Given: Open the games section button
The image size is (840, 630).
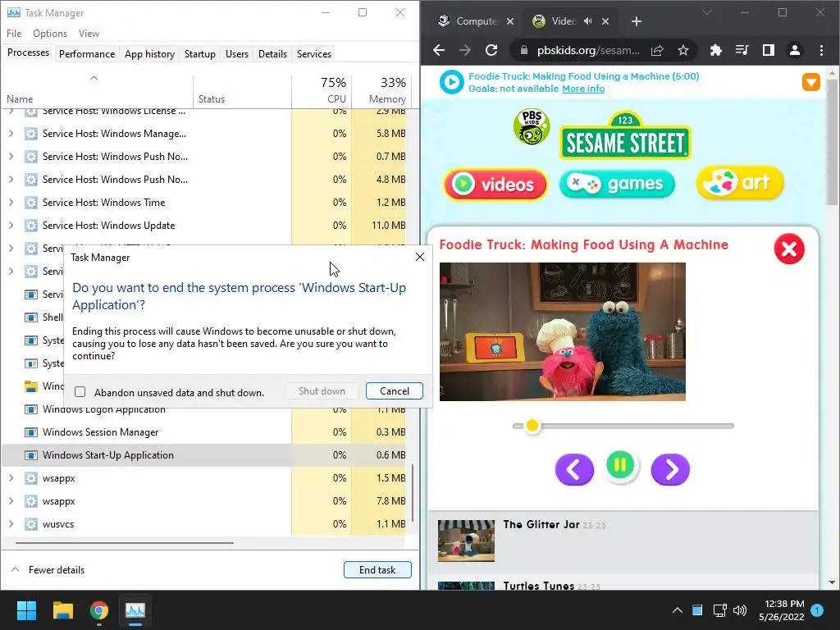Looking at the screenshot, I should point(617,184).
